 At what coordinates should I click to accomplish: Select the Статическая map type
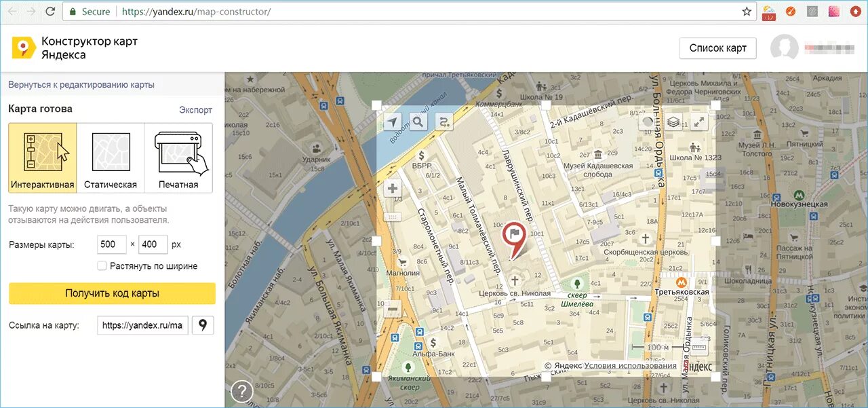click(111, 158)
